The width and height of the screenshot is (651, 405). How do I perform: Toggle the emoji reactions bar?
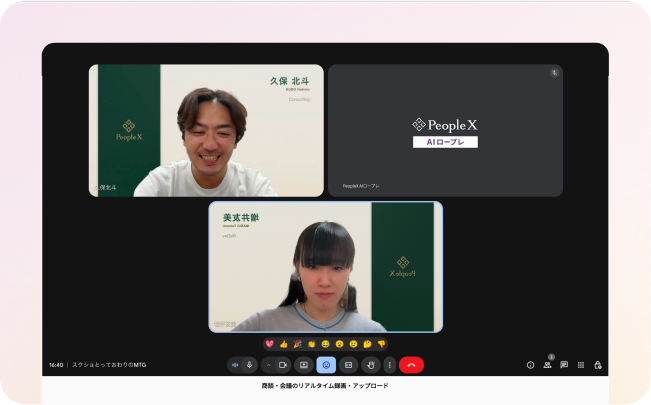[x=326, y=365]
